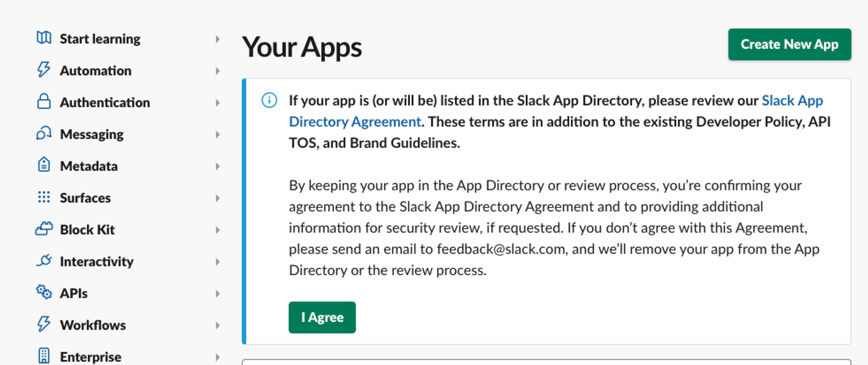The image size is (868, 365).
Task: Expand the Workflows section arrow
Action: tap(217, 326)
